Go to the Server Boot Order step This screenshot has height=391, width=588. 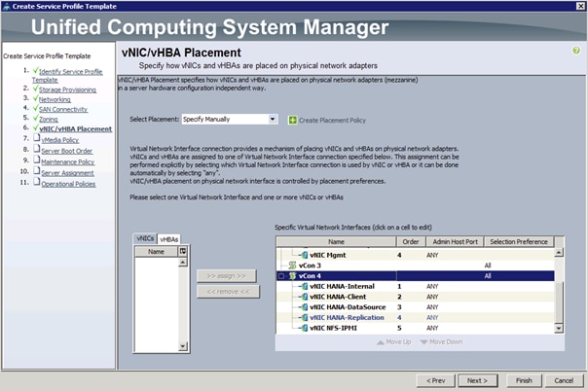[x=67, y=151]
